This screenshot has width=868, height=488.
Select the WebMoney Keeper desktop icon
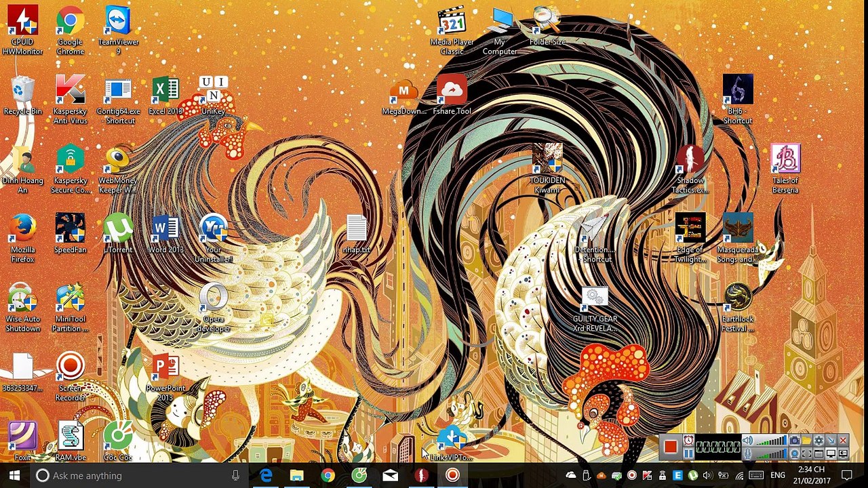point(118,169)
